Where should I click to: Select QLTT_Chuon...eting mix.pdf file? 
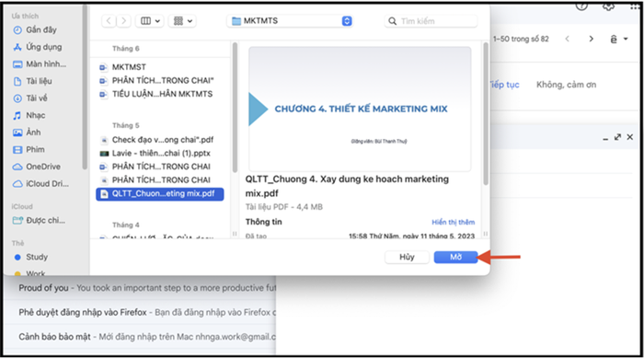160,194
